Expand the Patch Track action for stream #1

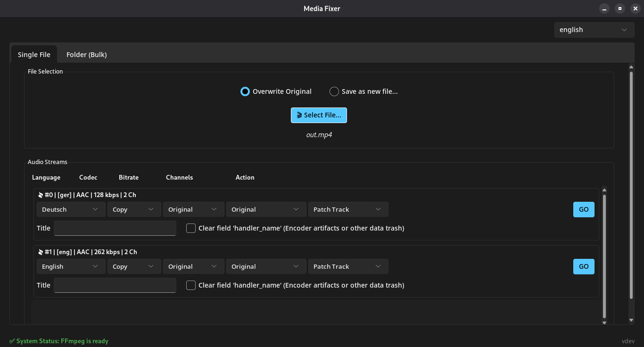click(348, 266)
